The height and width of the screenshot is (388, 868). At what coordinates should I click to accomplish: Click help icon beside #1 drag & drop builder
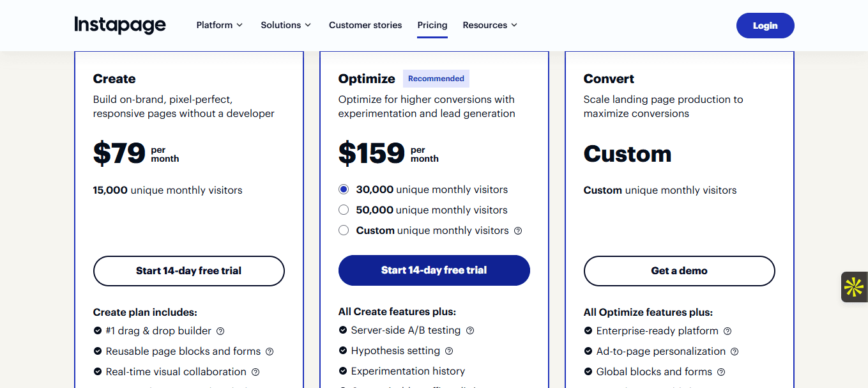(x=220, y=331)
